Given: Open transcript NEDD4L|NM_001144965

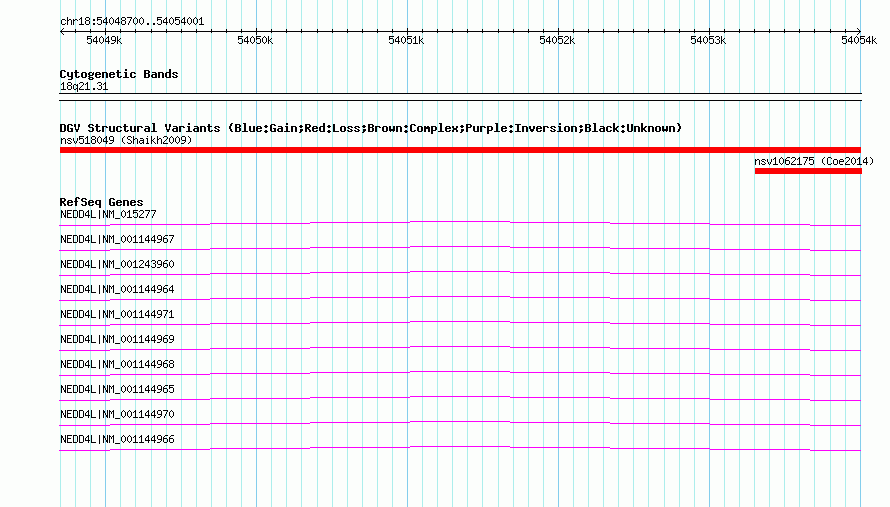Looking at the screenshot, I should click(x=117, y=389).
